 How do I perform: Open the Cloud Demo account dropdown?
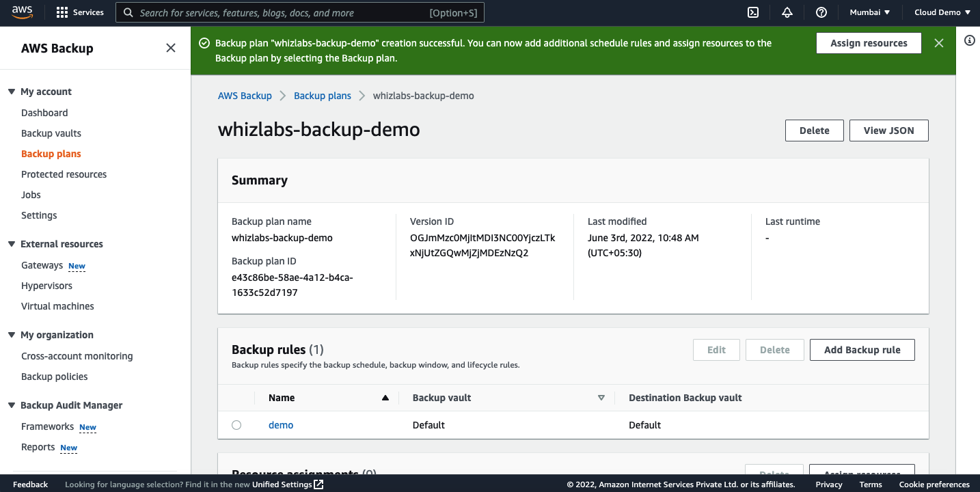(x=942, y=12)
